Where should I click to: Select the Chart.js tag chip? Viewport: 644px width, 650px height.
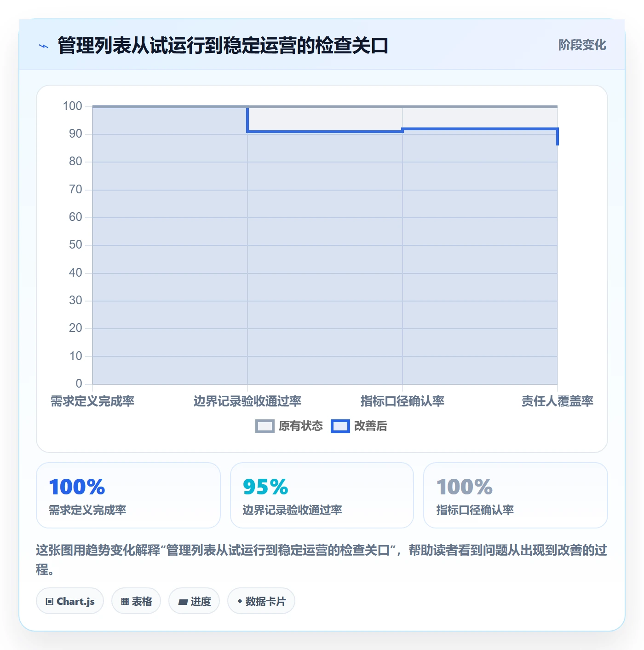click(x=70, y=601)
